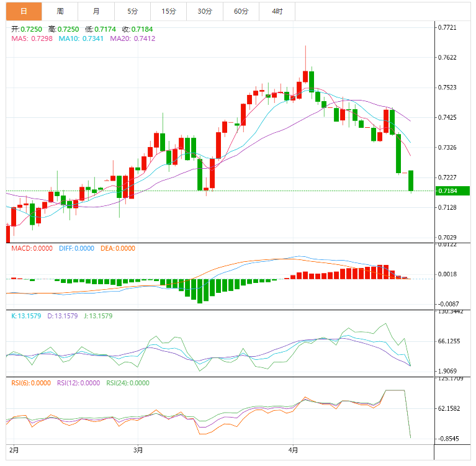Screen dimensions: 476x466
Task: Click the 0.7721 price axis label
Action: (x=447, y=28)
